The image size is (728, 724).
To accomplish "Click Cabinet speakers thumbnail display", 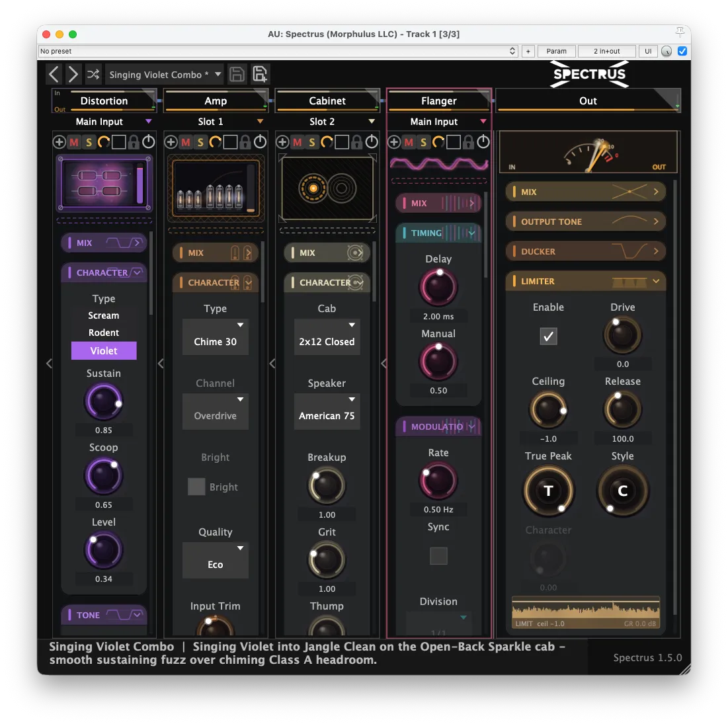I will pos(327,188).
